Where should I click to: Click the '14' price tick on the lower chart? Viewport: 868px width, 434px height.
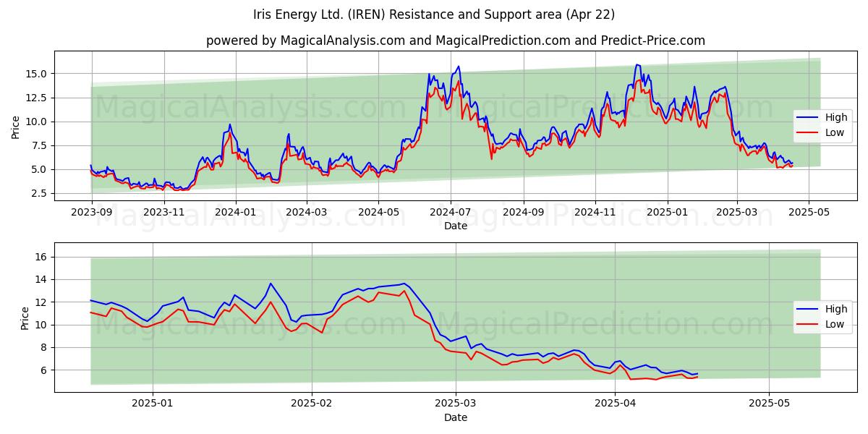click(41, 279)
